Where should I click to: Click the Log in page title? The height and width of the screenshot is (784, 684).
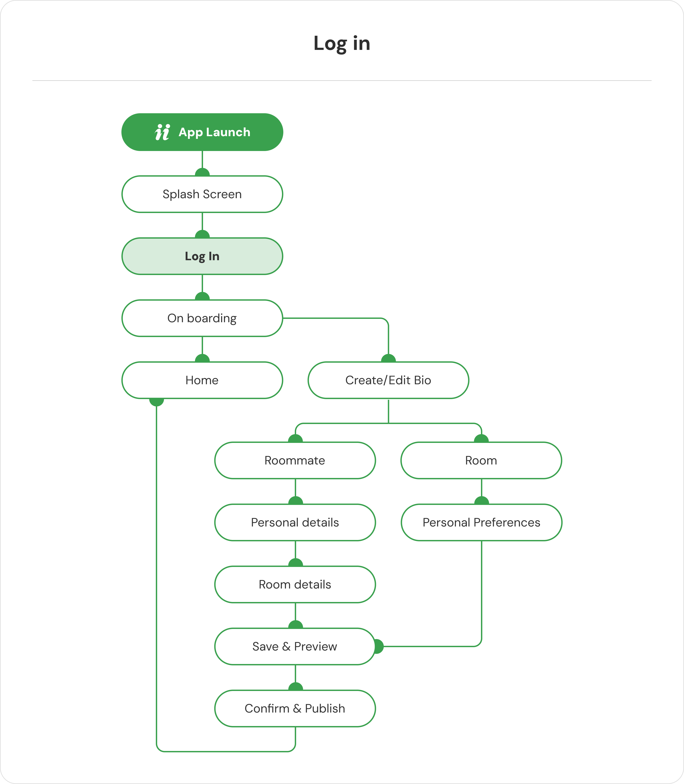click(x=342, y=43)
